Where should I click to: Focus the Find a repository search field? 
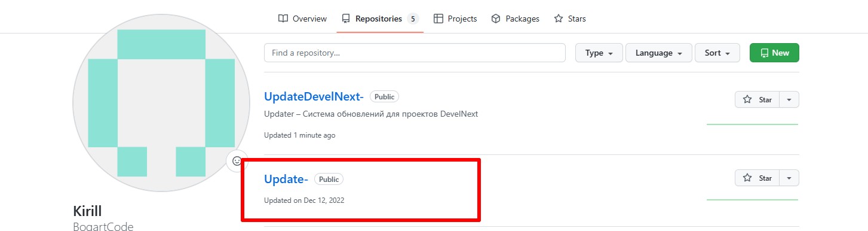(x=415, y=53)
